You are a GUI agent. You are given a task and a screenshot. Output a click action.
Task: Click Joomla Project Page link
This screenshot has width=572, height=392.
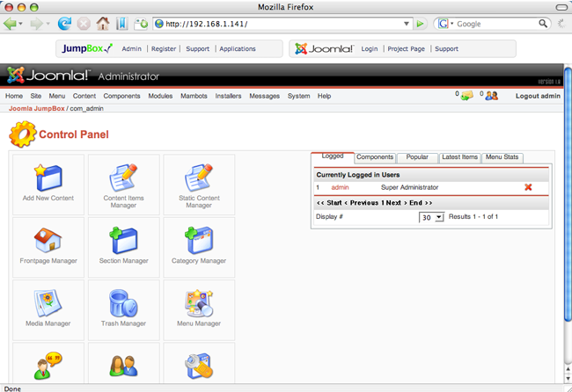406,49
